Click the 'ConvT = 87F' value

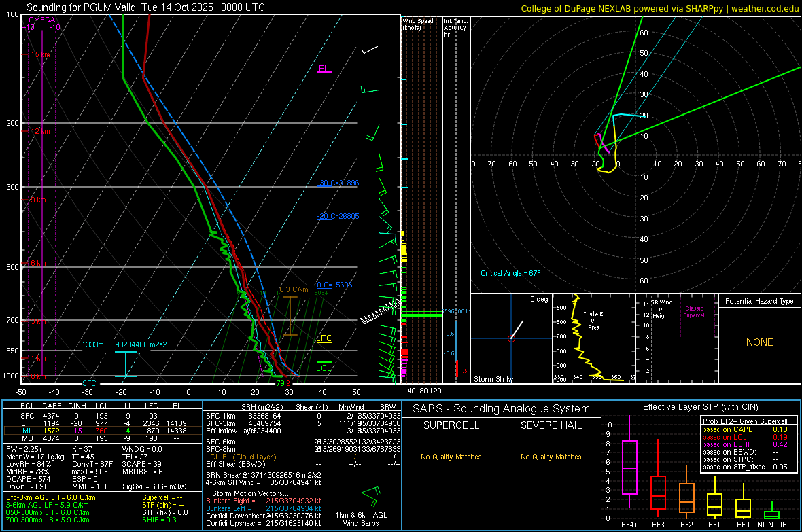92,465
